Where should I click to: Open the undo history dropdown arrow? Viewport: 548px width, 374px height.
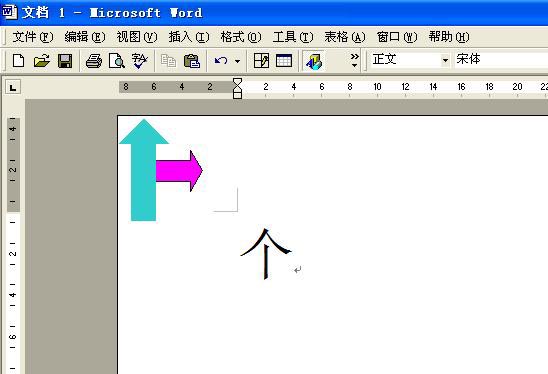tap(238, 61)
